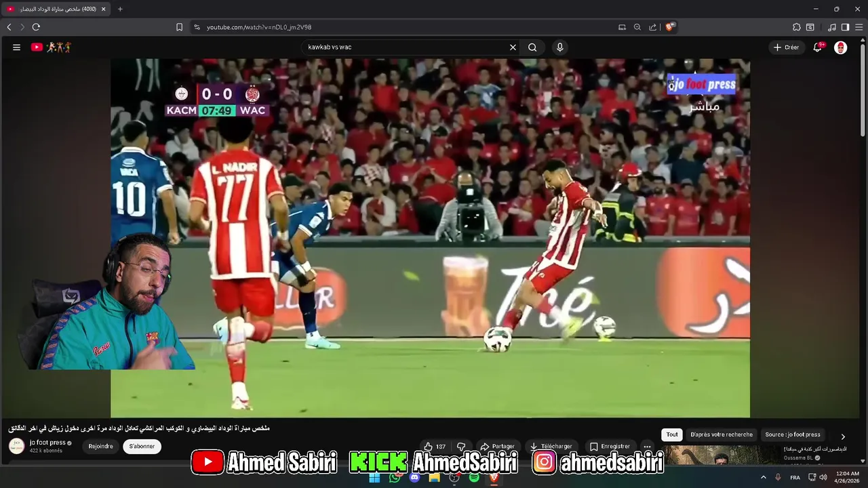
Task: Open the Brave main menu
Action: point(859,27)
